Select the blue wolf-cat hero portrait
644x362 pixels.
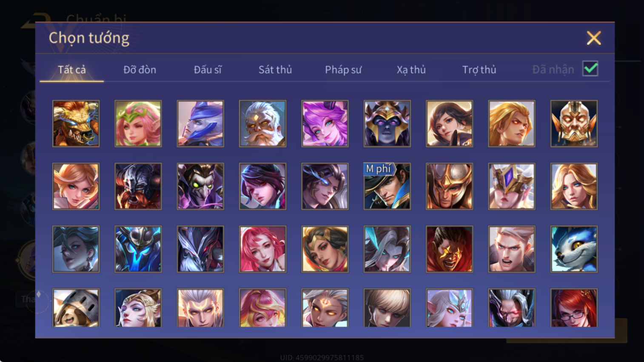tap(574, 249)
